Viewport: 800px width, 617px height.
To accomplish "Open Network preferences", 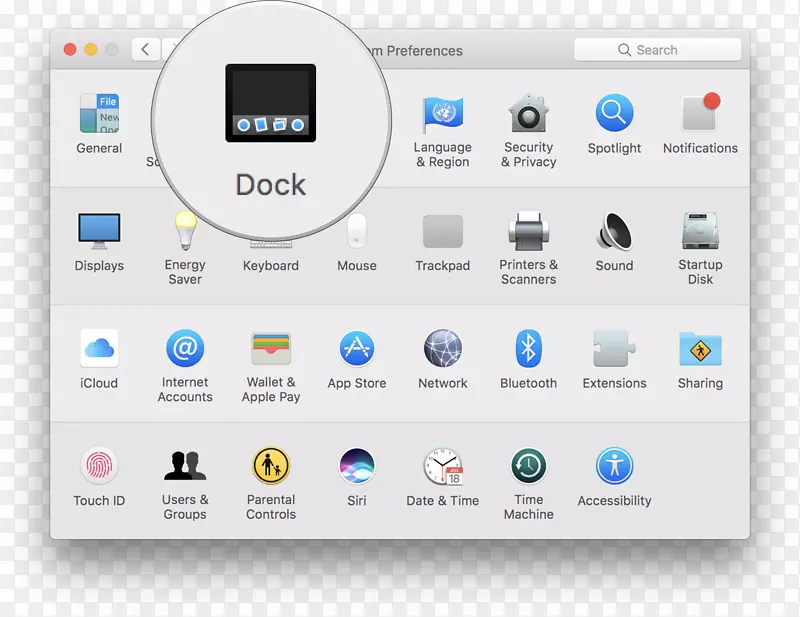I will pos(443,349).
